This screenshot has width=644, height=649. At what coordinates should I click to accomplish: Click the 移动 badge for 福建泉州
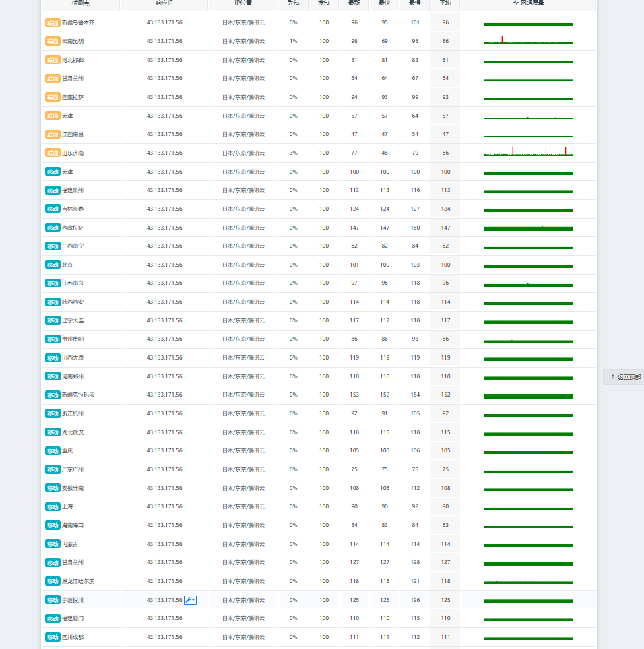53,191
